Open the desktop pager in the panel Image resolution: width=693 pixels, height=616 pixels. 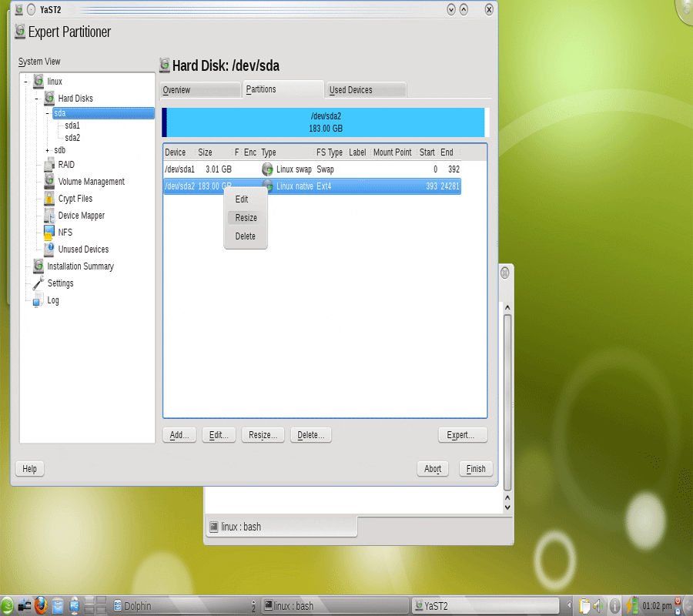pyautogui.click(x=95, y=606)
